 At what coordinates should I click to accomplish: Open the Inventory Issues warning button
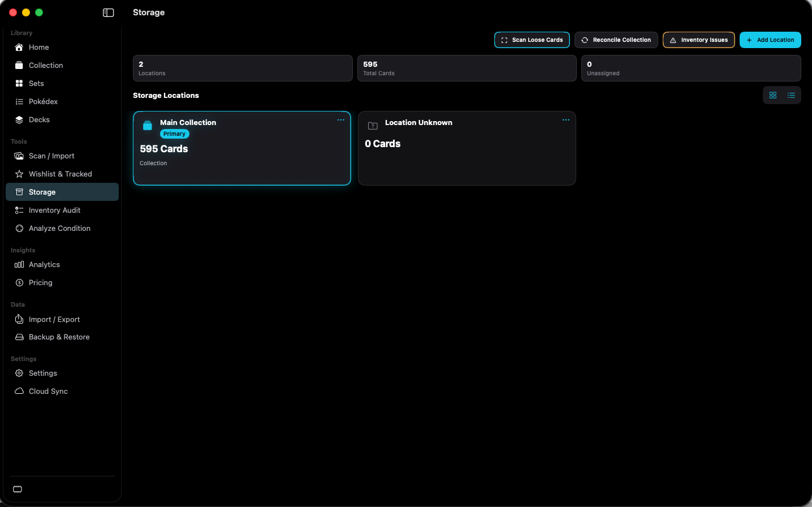[x=699, y=40]
